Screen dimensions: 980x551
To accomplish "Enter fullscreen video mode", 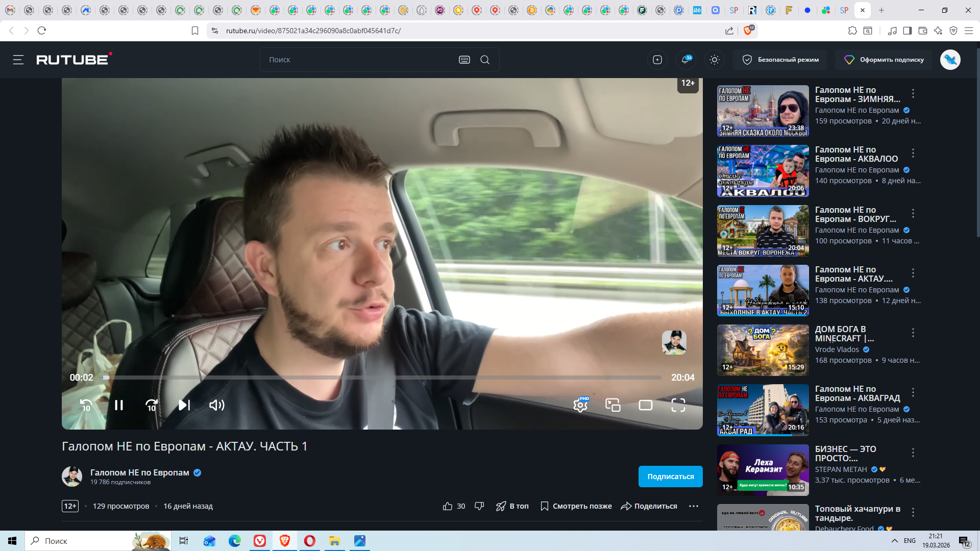I will coord(678,405).
